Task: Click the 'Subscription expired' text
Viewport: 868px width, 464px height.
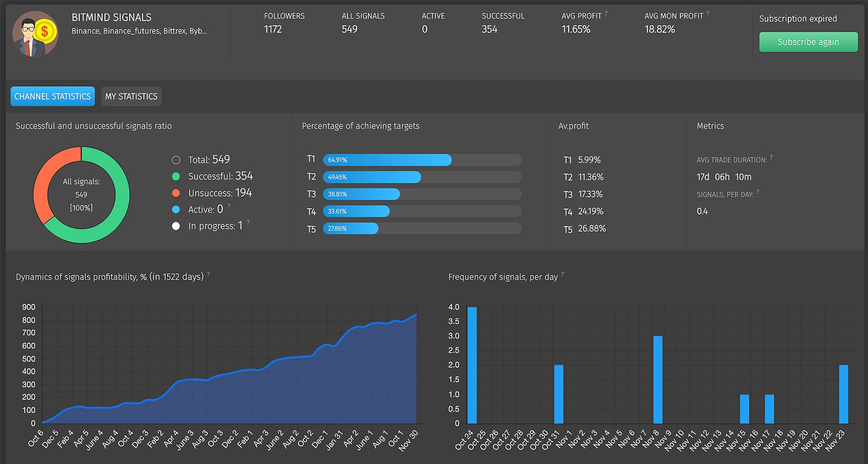Action: 798,18
